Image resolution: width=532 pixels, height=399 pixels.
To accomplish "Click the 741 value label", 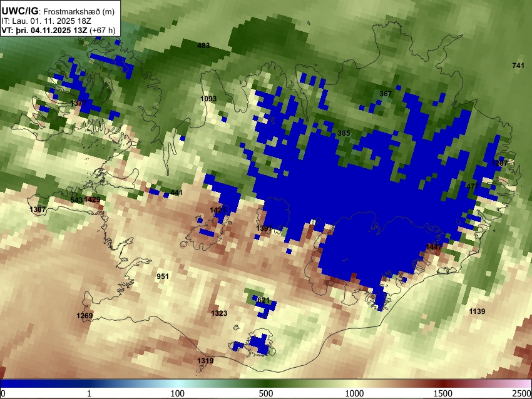I will 518,66.
